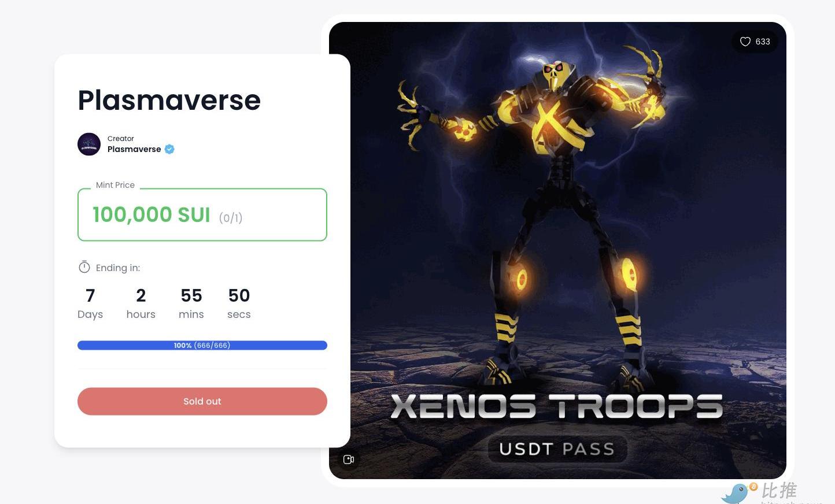Image resolution: width=835 pixels, height=504 pixels.
Task: Click the Sold out button
Action: [x=202, y=401]
